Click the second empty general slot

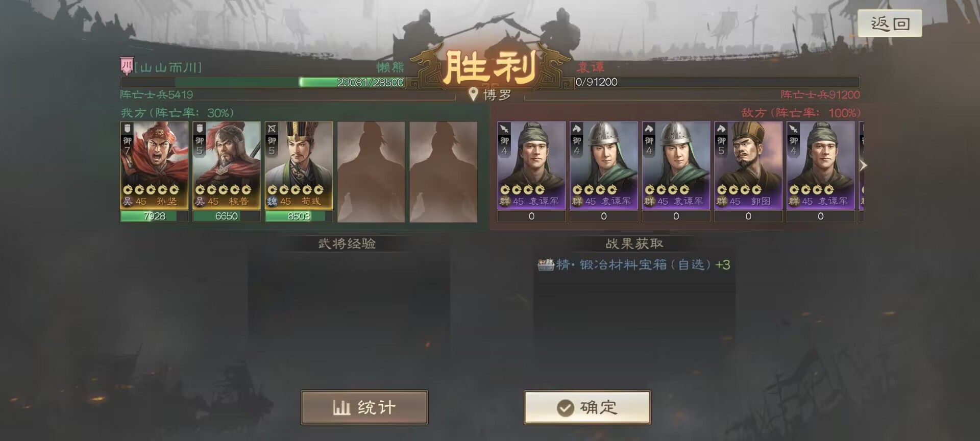[x=444, y=171]
